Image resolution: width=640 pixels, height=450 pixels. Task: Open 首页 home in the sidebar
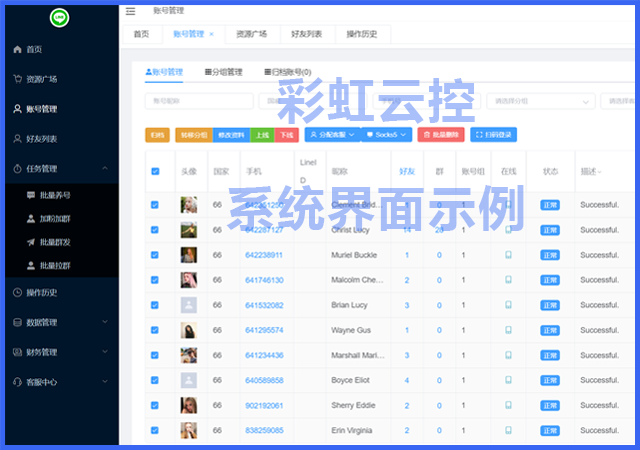tap(34, 49)
